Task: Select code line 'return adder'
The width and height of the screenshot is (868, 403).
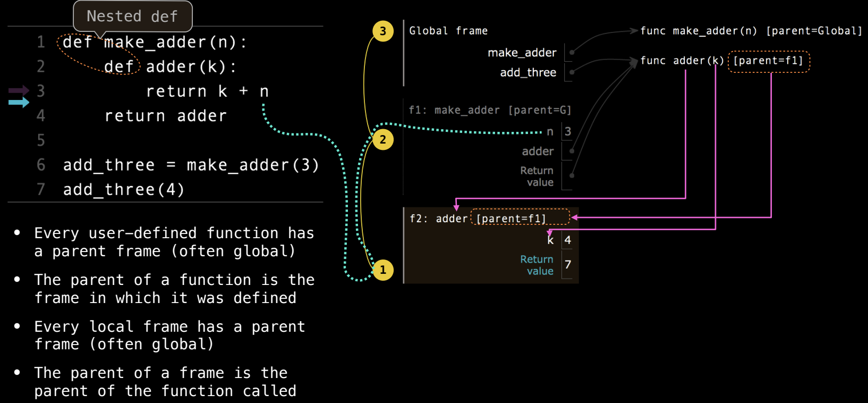Action: pos(166,116)
